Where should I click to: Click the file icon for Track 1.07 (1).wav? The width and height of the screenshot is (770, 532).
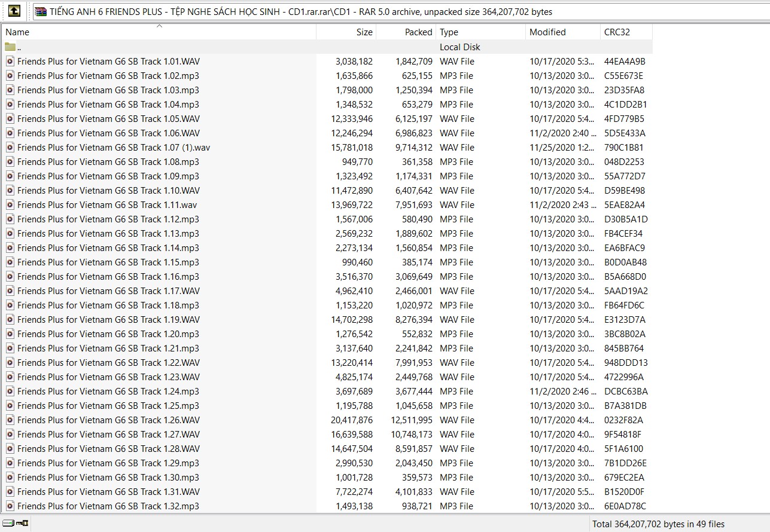pos(10,147)
